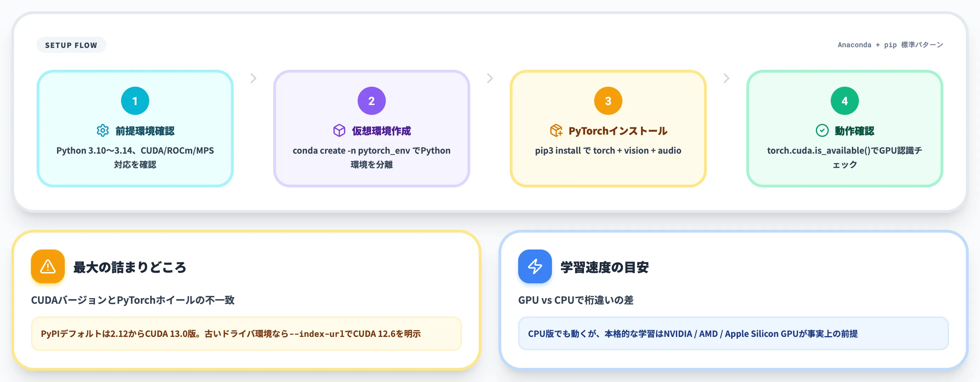Click the 'Python 3.10〜3.14、CUDA/ROCm/MPS' description
Viewport: 980px width, 382px height.
[135, 157]
